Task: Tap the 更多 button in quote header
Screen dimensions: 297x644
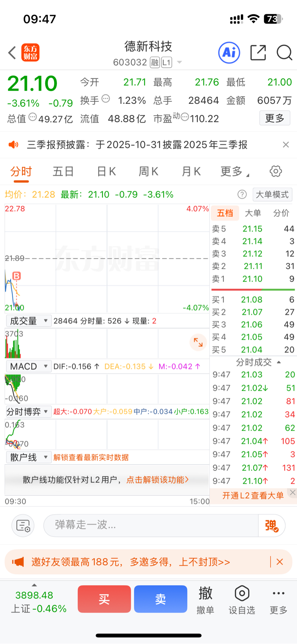Action: click(275, 118)
